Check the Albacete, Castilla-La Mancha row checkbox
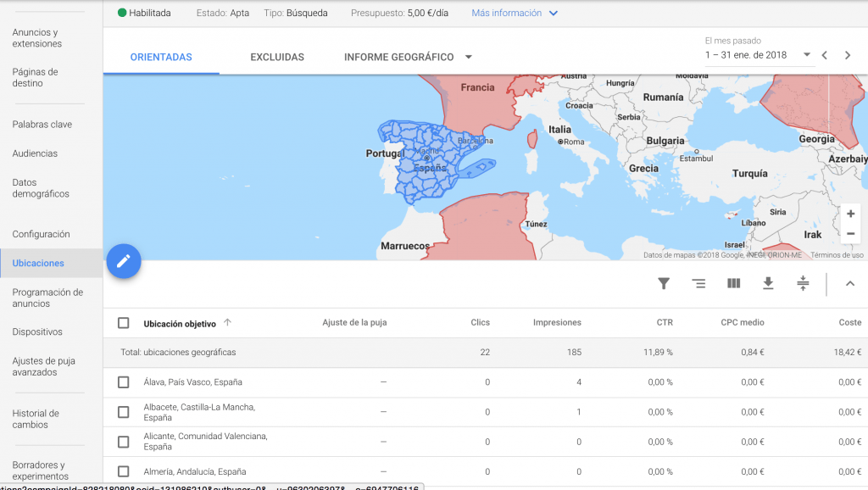868x490 pixels. pos(124,412)
